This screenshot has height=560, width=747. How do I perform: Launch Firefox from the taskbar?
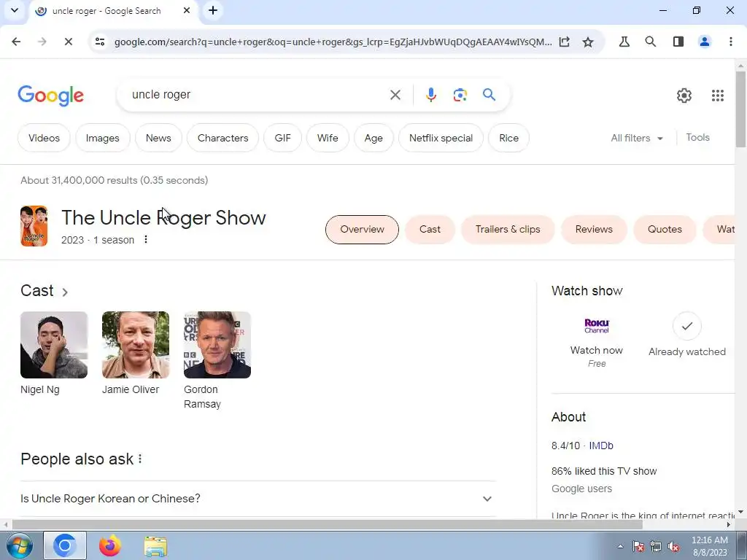tap(109, 545)
